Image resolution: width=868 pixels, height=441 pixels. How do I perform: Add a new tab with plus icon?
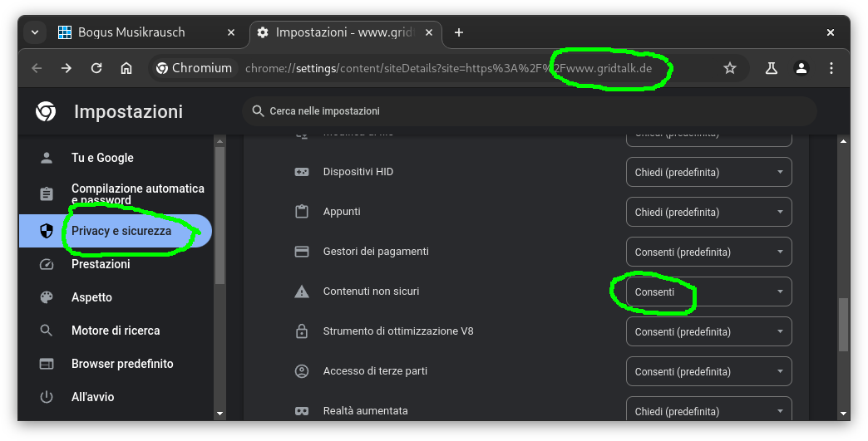tap(459, 32)
